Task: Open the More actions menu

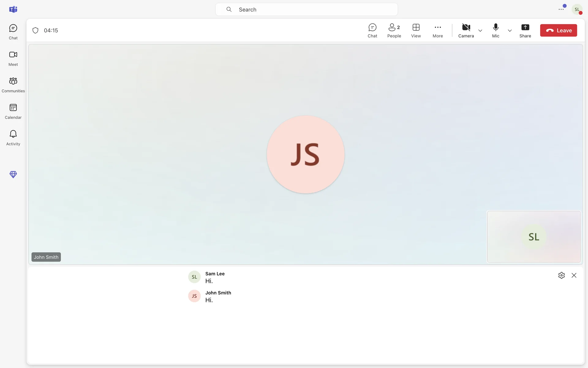Action: coord(438,30)
